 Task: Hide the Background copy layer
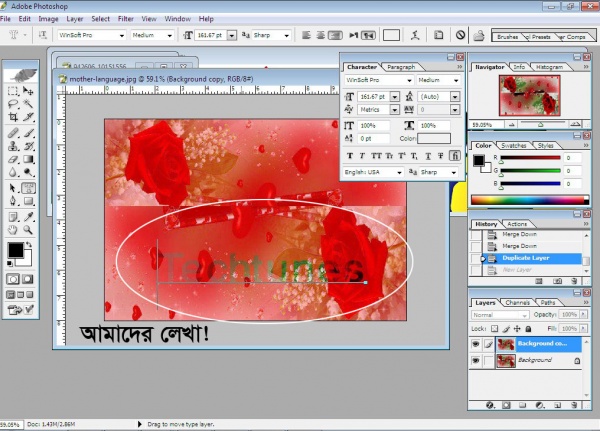pos(476,344)
